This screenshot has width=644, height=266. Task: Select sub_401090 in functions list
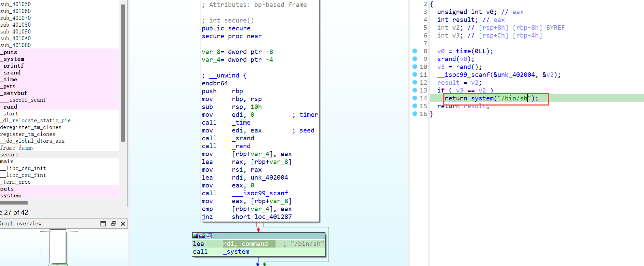pos(59,31)
